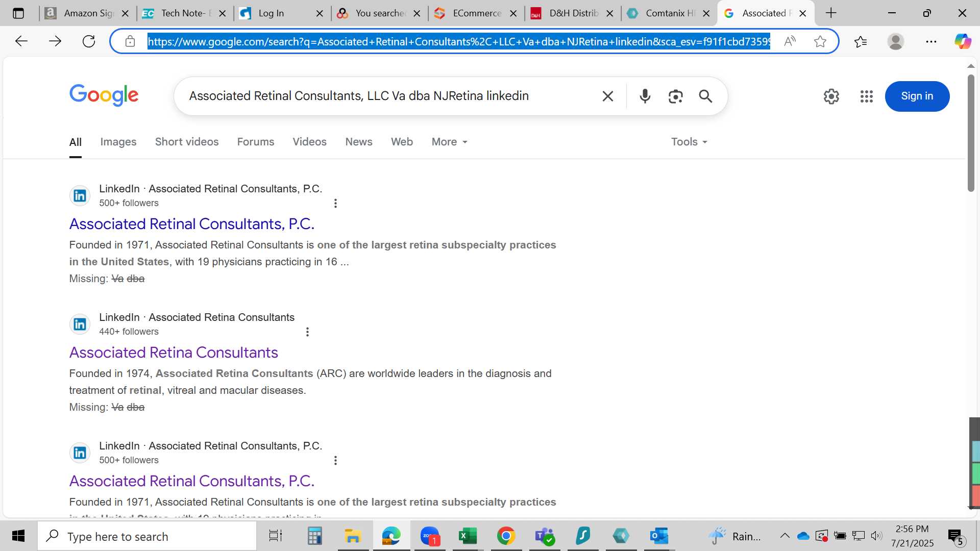The image size is (980, 551).
Task: Switch to the Videos results tab
Action: (x=309, y=142)
